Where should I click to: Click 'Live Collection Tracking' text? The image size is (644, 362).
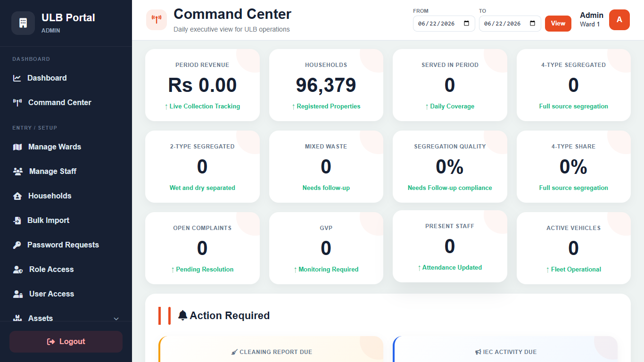pyautogui.click(x=205, y=107)
